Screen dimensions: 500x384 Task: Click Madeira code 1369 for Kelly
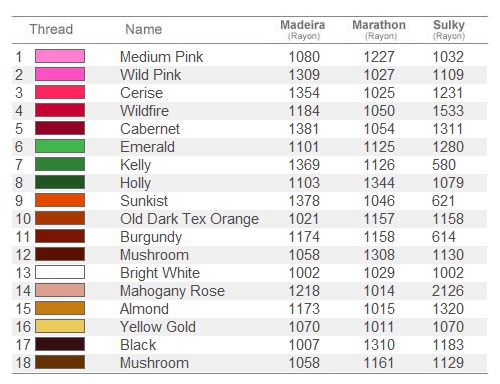coord(304,165)
